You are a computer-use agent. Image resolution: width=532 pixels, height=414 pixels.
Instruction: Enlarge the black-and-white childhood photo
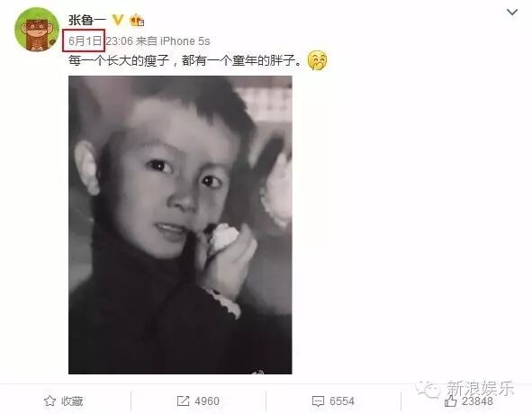click(180, 225)
